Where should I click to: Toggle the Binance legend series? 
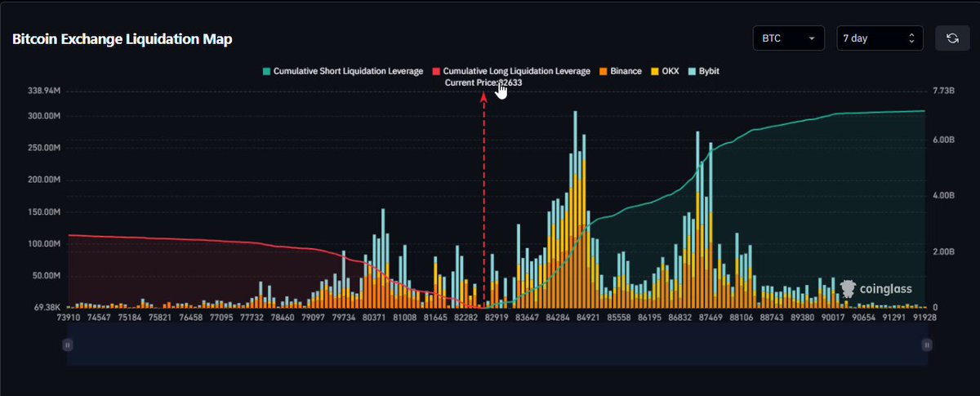pos(620,71)
